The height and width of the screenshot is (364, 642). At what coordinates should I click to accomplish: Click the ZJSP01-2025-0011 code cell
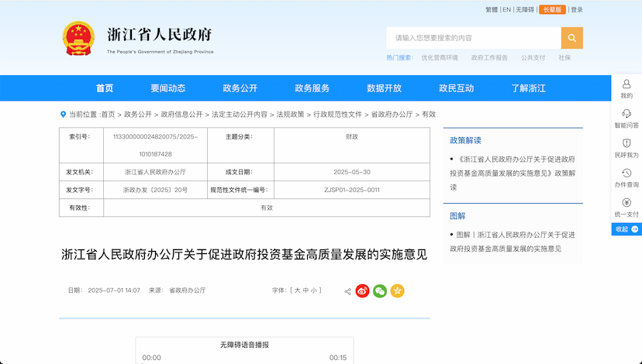352,190
